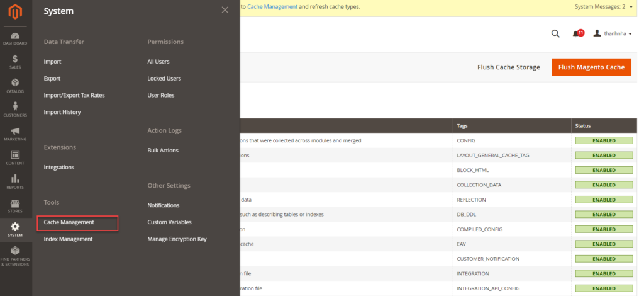The image size is (644, 296).
Task: Open Cache Management under Tools
Action: click(69, 222)
